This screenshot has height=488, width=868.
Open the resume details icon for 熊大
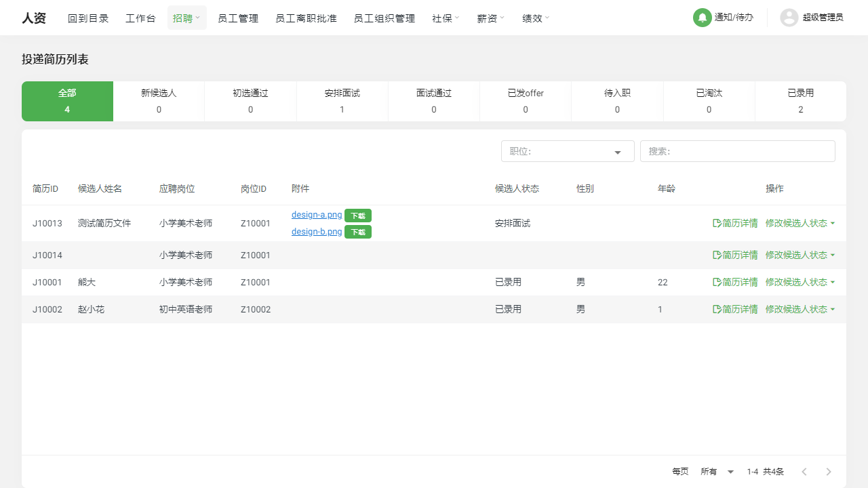[715, 282]
